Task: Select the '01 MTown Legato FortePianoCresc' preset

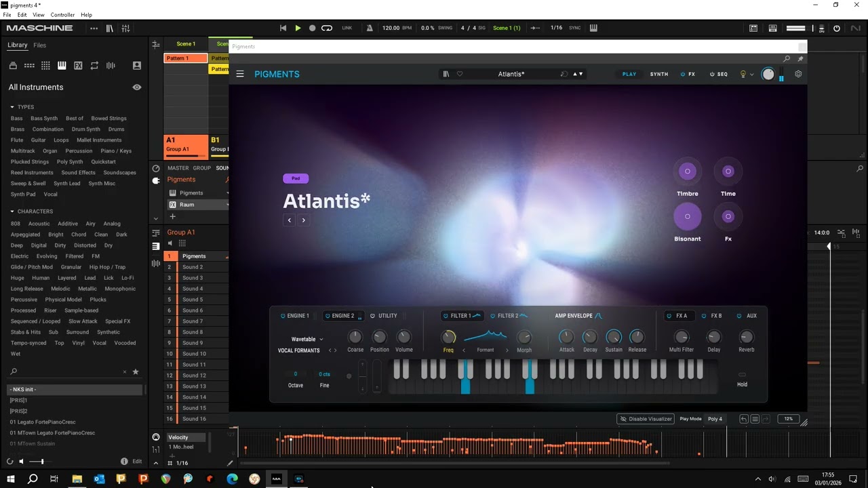Action: tap(52, 433)
